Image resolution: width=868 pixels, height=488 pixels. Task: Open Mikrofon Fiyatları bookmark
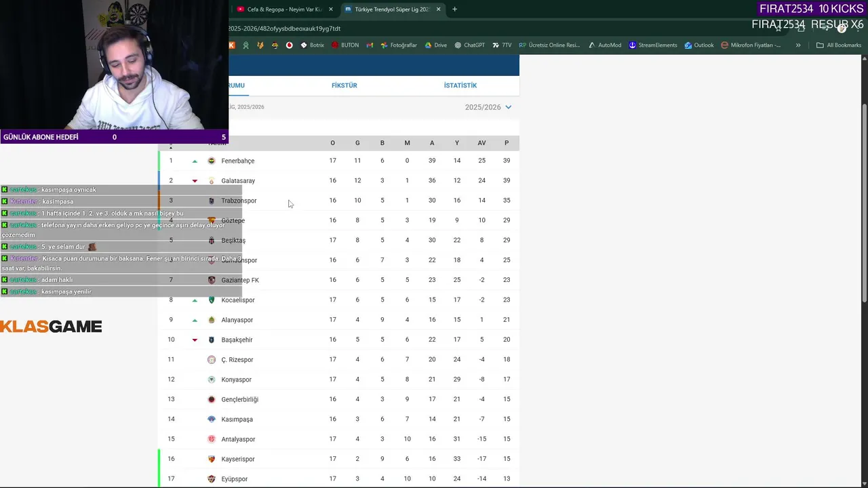[751, 45]
